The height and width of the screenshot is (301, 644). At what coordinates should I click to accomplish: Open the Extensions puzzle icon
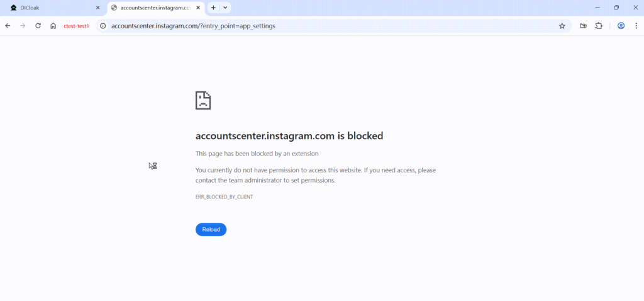(599, 26)
